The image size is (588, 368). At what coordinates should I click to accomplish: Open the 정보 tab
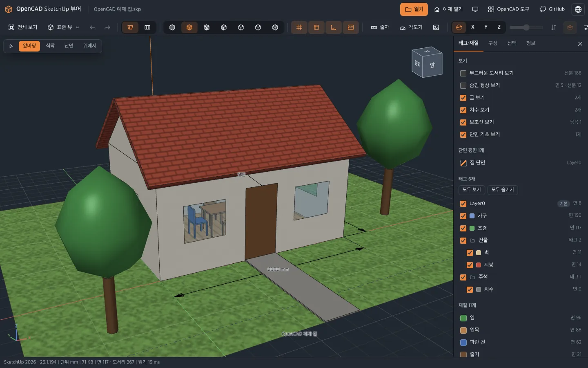(530, 43)
